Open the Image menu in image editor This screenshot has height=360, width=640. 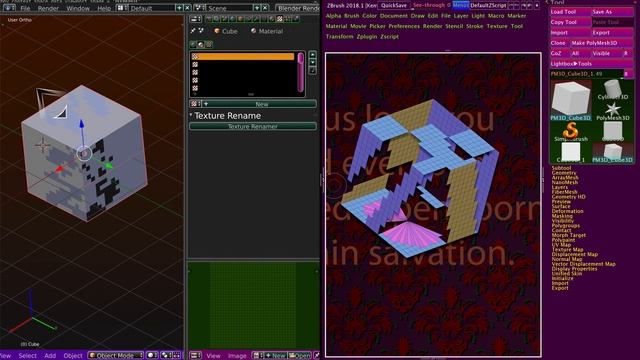tap(237, 356)
